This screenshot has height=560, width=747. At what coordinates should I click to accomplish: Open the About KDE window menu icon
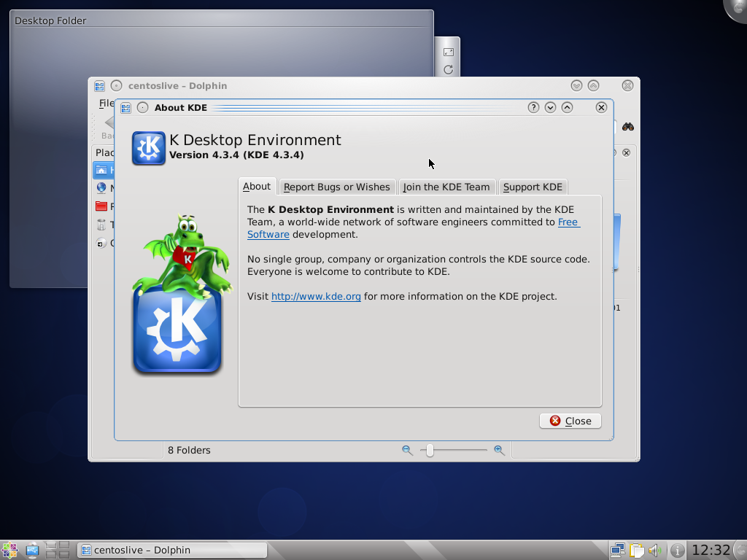pyautogui.click(x=125, y=108)
